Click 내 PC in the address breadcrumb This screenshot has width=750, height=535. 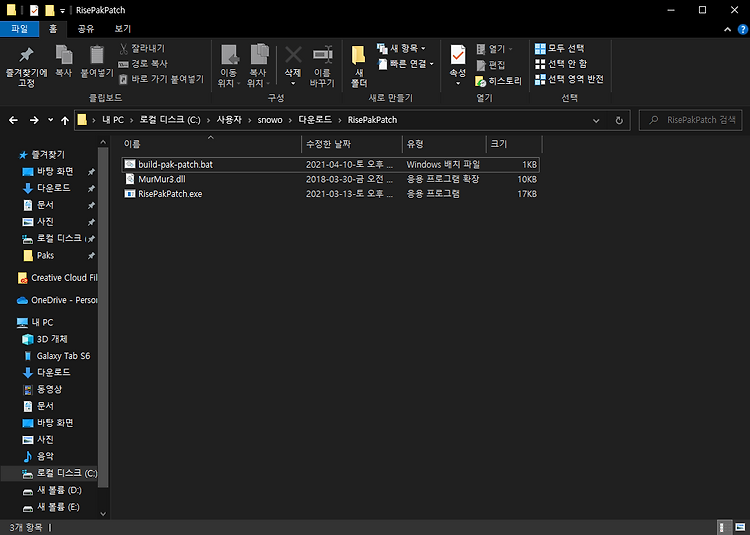[x=113, y=120]
